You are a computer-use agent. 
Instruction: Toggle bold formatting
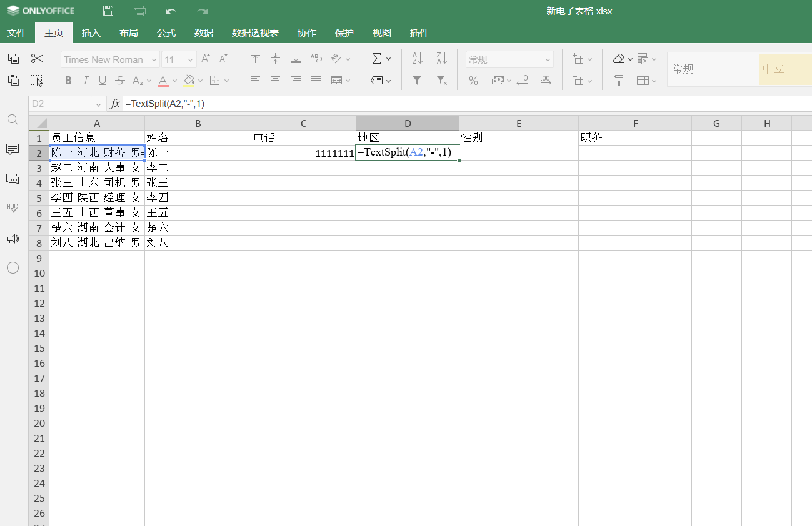[68, 81]
